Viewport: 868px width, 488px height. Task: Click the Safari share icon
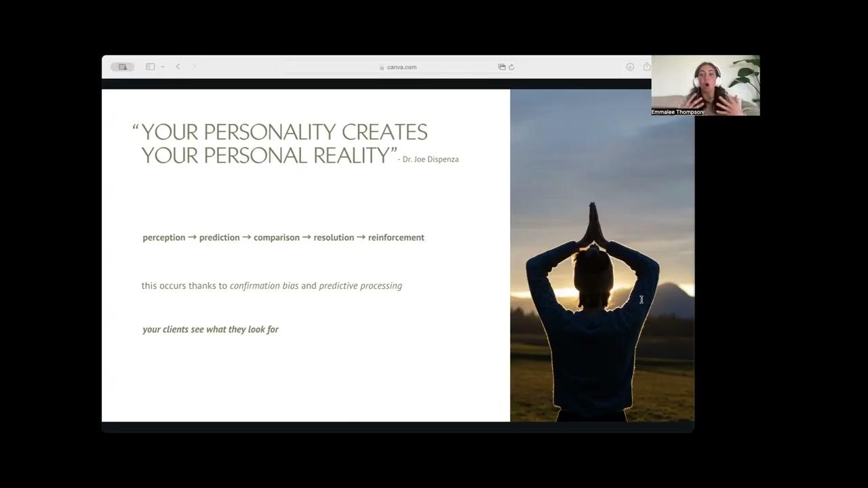coord(646,67)
